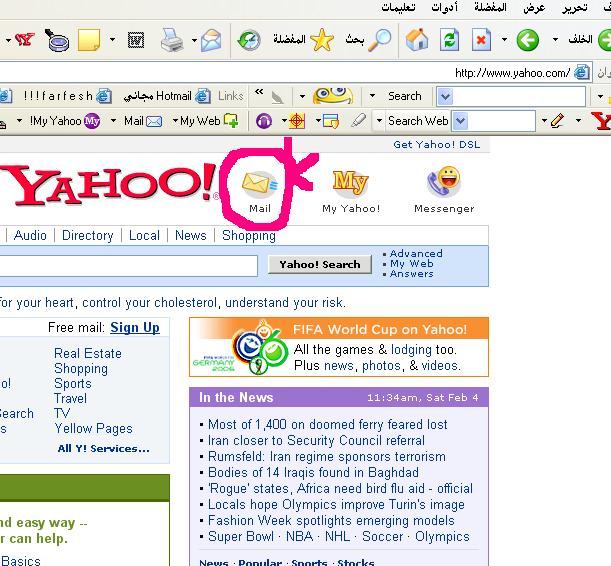Image resolution: width=611 pixels, height=566 pixels.
Task: Click the purple headphones icon in Yahoo toolbar
Action: (x=264, y=121)
